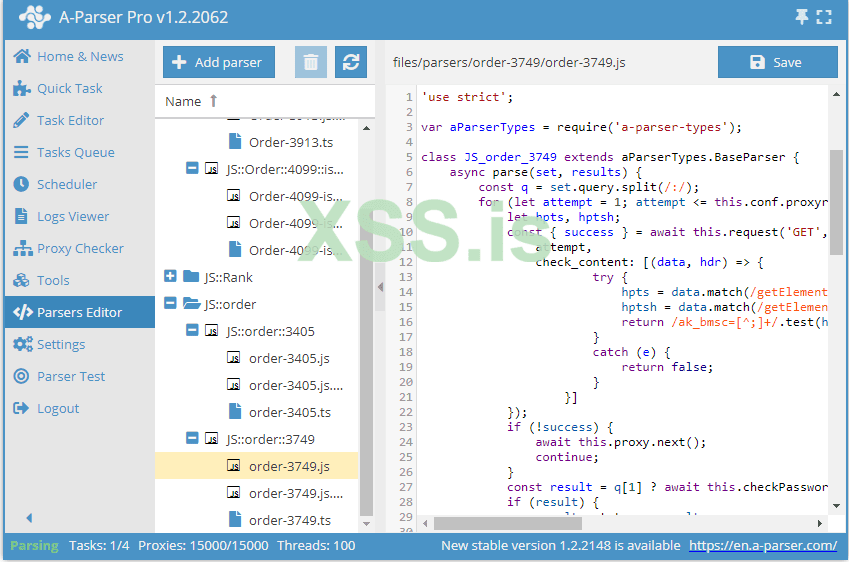This screenshot has width=849, height=562.
Task: Click JS icon next to JS::order::3405
Action: pos(212,331)
